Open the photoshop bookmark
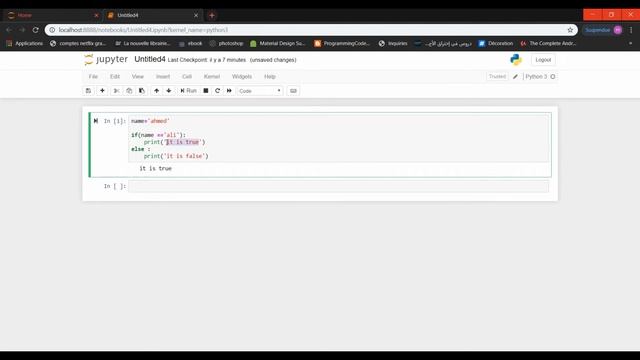The image size is (640, 360). (x=226, y=43)
